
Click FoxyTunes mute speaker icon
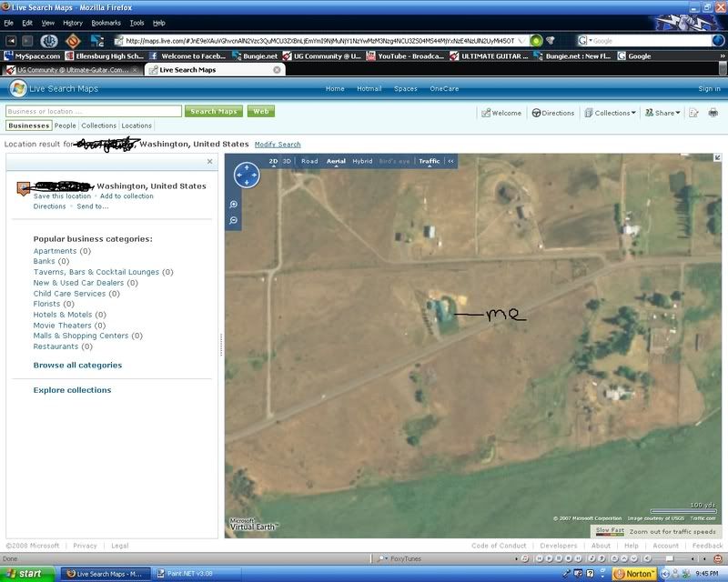(647, 558)
